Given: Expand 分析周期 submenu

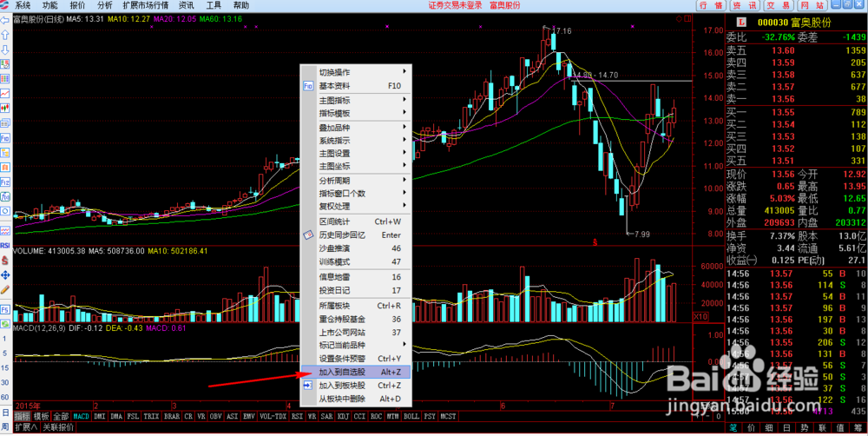Looking at the screenshot, I should point(357,180).
